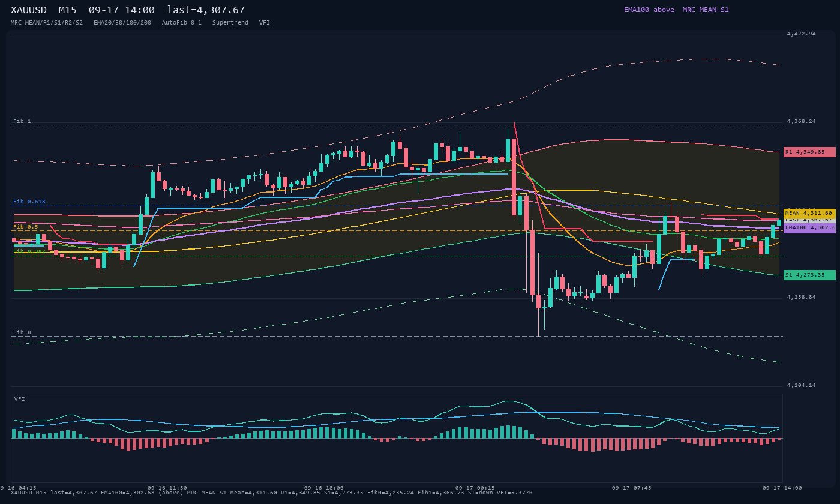
Task: Click the 4,368.24 price axis label
Action: coord(802,121)
